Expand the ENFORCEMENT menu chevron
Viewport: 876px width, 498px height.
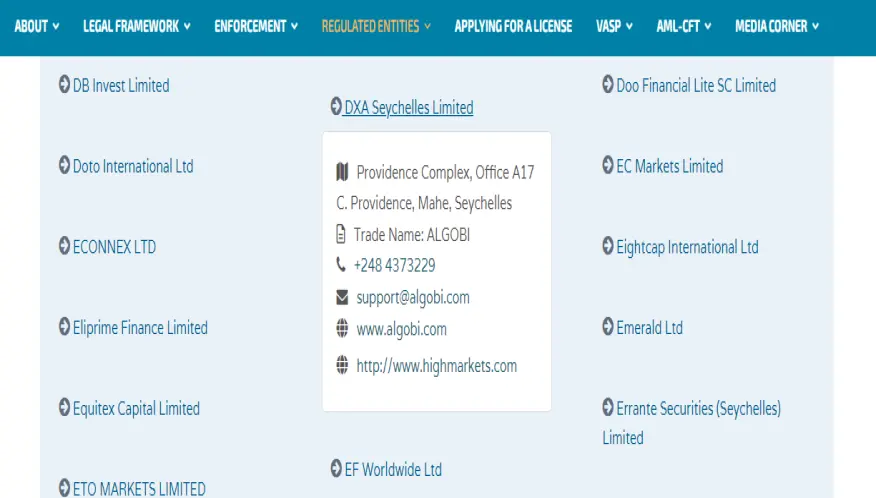click(x=294, y=26)
